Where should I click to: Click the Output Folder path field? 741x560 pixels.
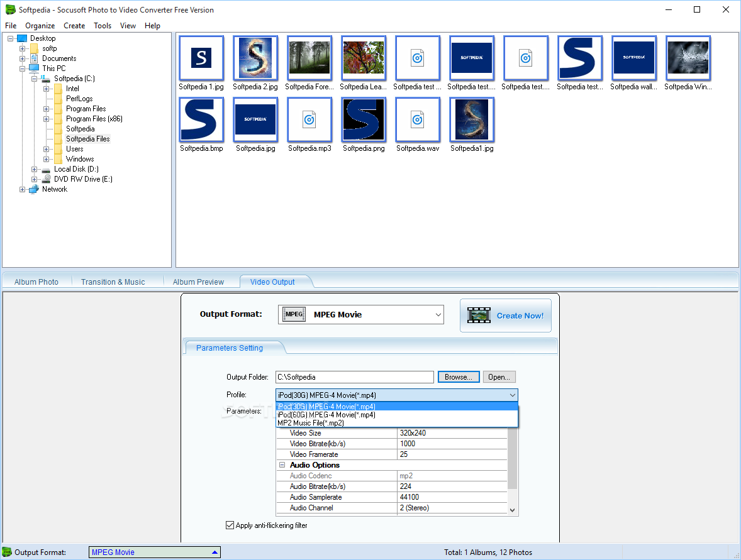(354, 377)
